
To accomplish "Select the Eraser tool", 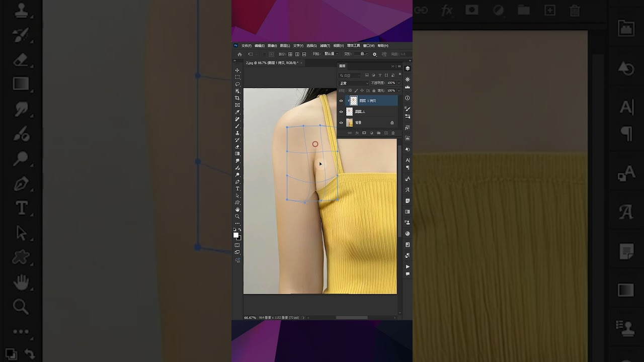I will 237,147.
